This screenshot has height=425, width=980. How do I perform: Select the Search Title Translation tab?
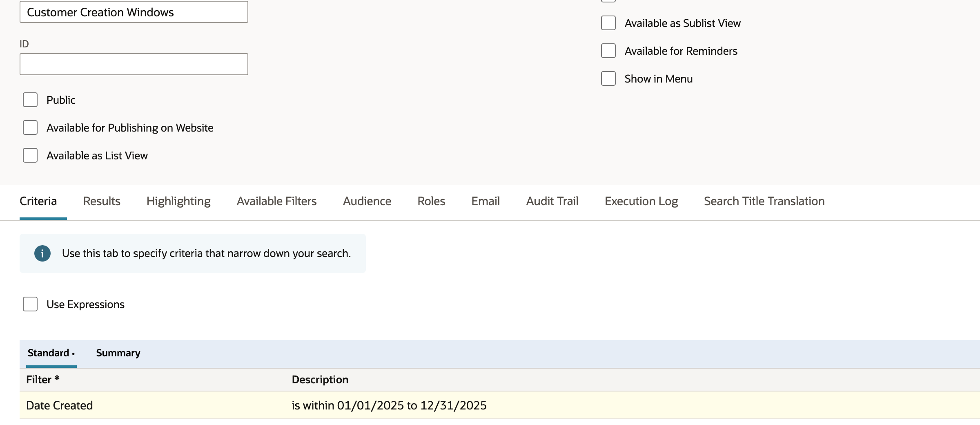pos(764,201)
